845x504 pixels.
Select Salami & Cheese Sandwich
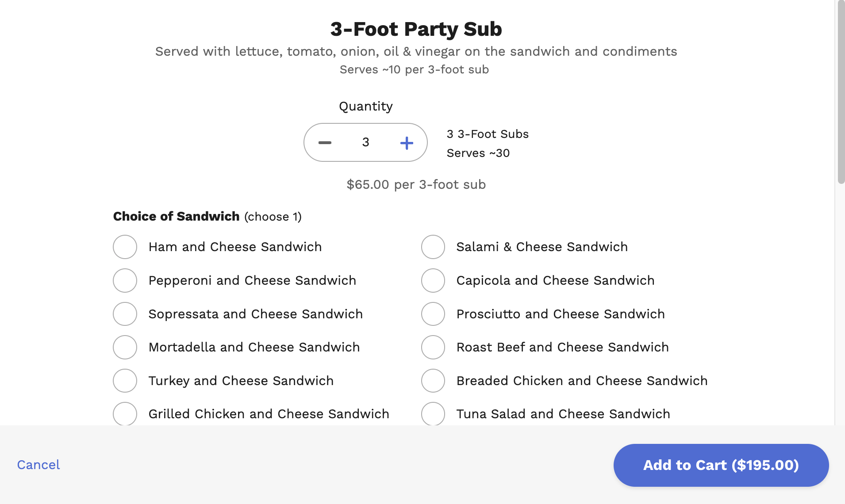[x=433, y=247]
